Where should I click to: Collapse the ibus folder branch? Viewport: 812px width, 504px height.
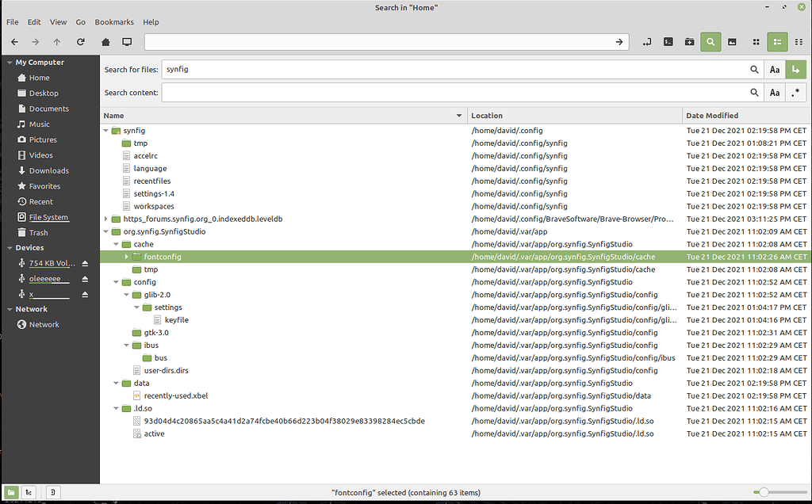tap(126, 345)
